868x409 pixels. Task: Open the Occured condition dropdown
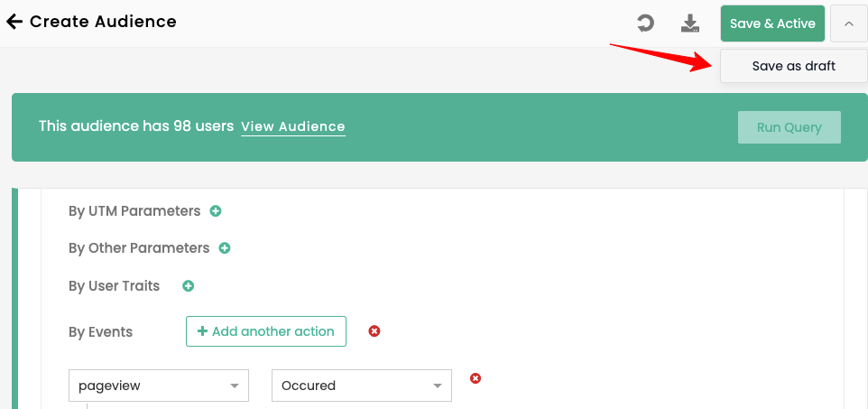click(x=361, y=386)
